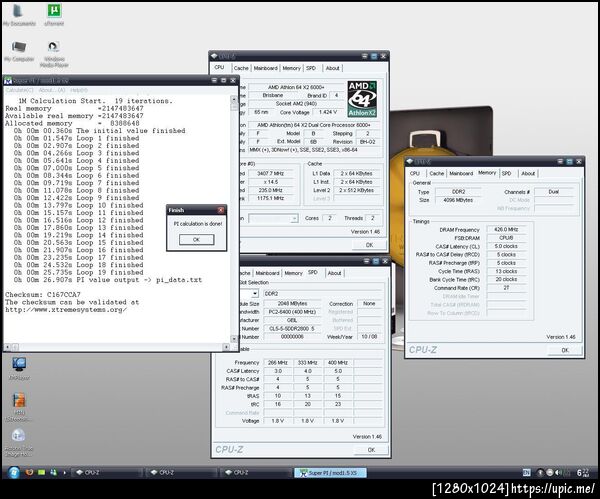The image size is (600, 499).
Task: Select the Mainboard tab in the CPU-Z Memory window
Action: [461, 173]
